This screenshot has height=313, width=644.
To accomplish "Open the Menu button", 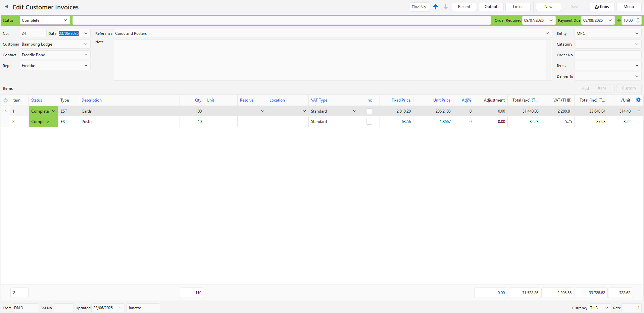I will [628, 7].
